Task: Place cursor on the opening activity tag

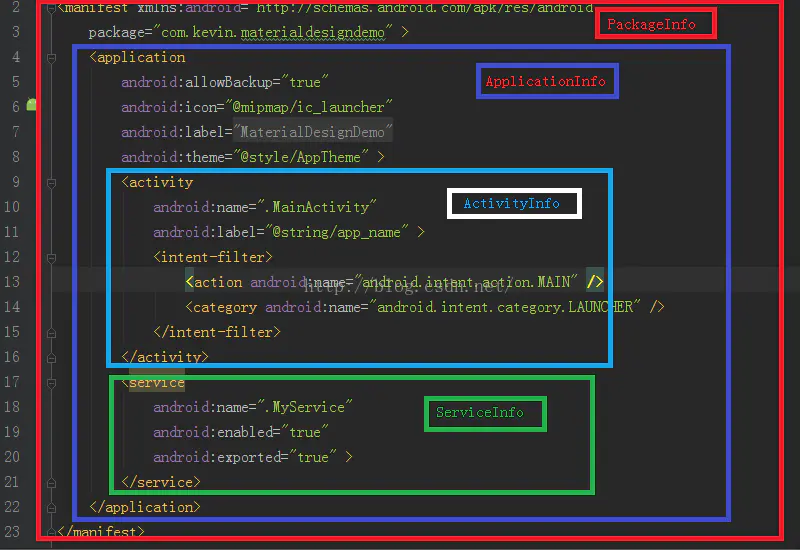Action: [x=157, y=182]
